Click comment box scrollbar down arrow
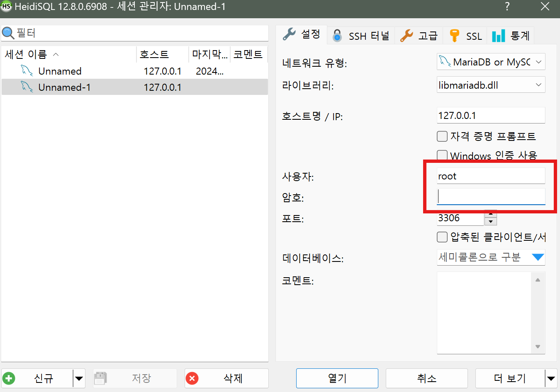 [538, 347]
